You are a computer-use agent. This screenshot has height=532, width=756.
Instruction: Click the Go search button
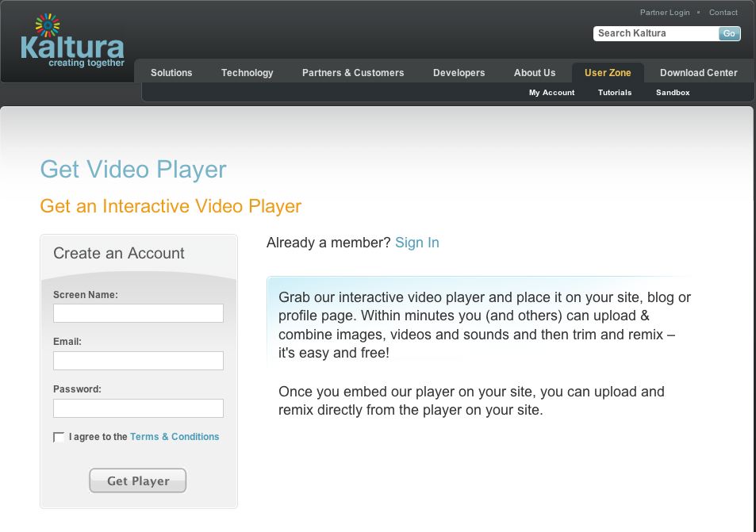click(x=729, y=33)
